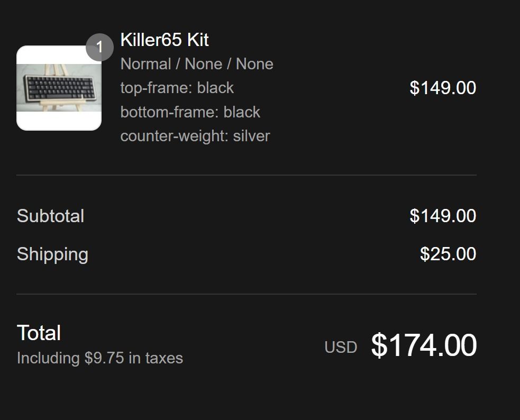The width and height of the screenshot is (520, 420).
Task: Click the item price of $149.00
Action: click(x=443, y=88)
